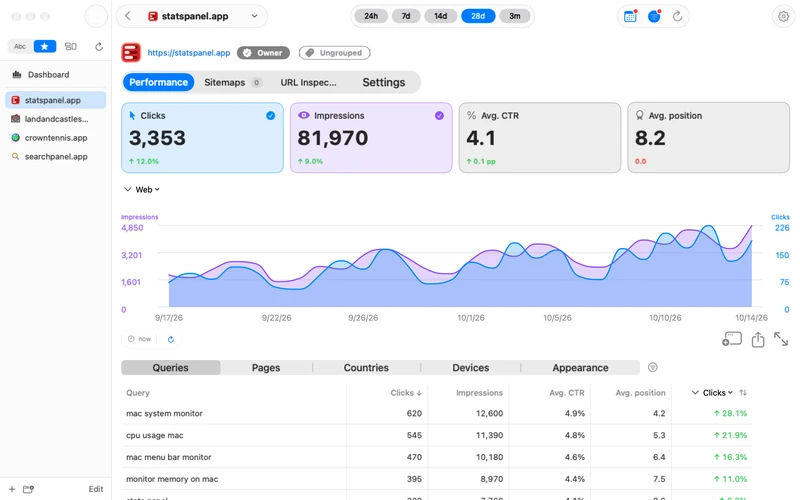Click the Ungrouped tag button
The height and width of the screenshot is (500, 800).
(x=335, y=53)
